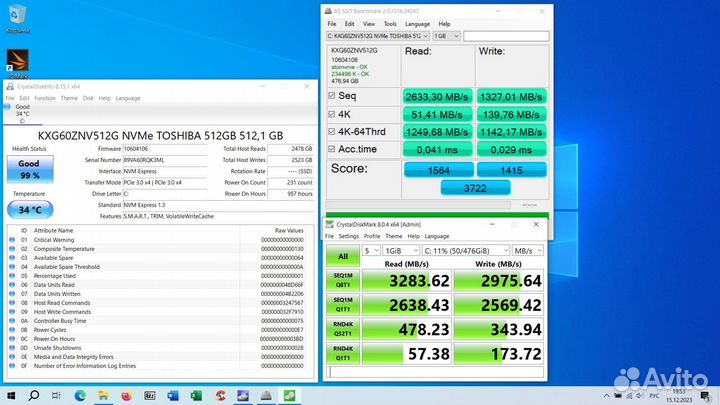Image resolution: width=720 pixels, height=405 pixels.
Task: Open the Windows Start menu
Action: click(11, 395)
